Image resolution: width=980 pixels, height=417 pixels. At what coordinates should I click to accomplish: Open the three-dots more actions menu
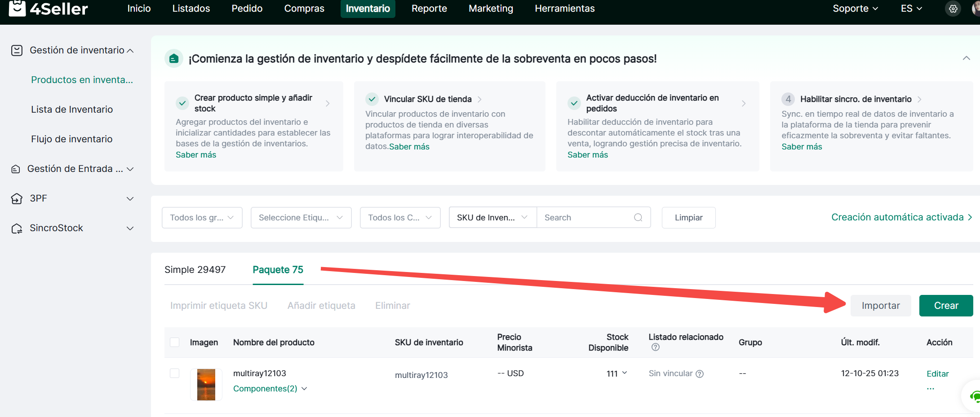click(930, 388)
